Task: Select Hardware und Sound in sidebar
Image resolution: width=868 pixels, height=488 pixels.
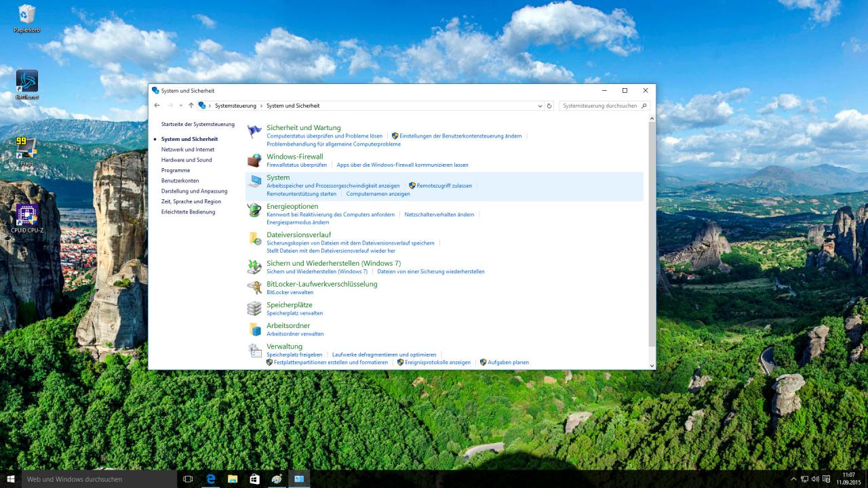Action: click(186, 160)
